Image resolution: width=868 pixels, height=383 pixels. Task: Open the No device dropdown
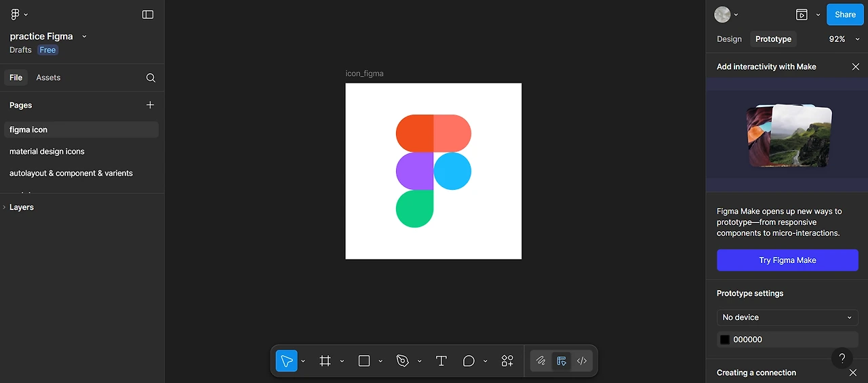point(787,317)
